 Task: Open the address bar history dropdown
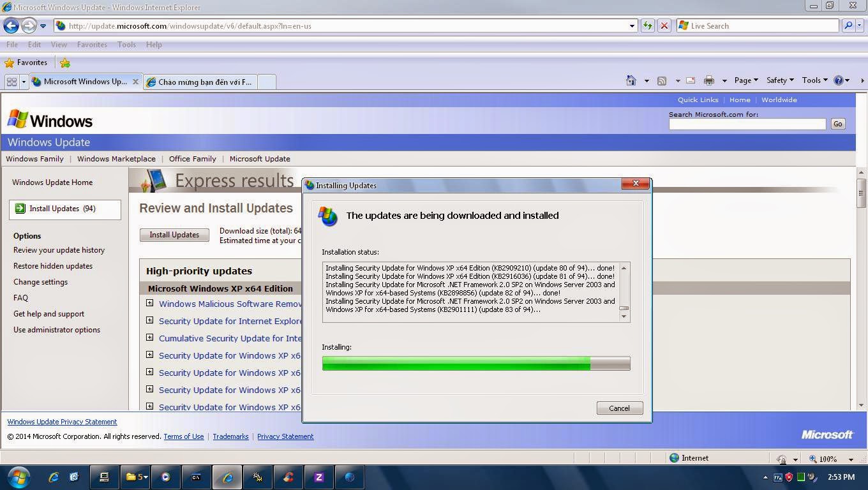point(632,26)
